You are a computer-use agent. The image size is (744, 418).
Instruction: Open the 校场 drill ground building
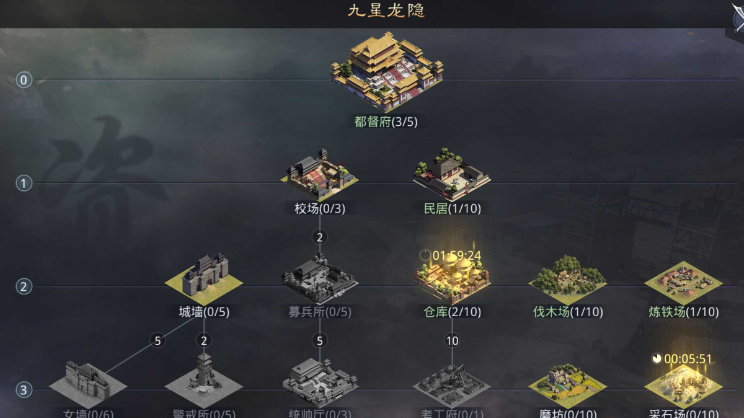point(319,174)
